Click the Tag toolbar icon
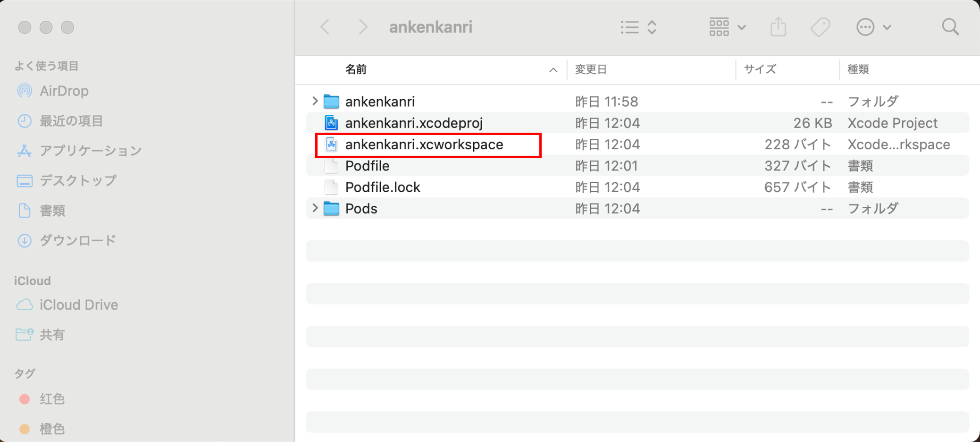The height and width of the screenshot is (442, 980). (820, 27)
